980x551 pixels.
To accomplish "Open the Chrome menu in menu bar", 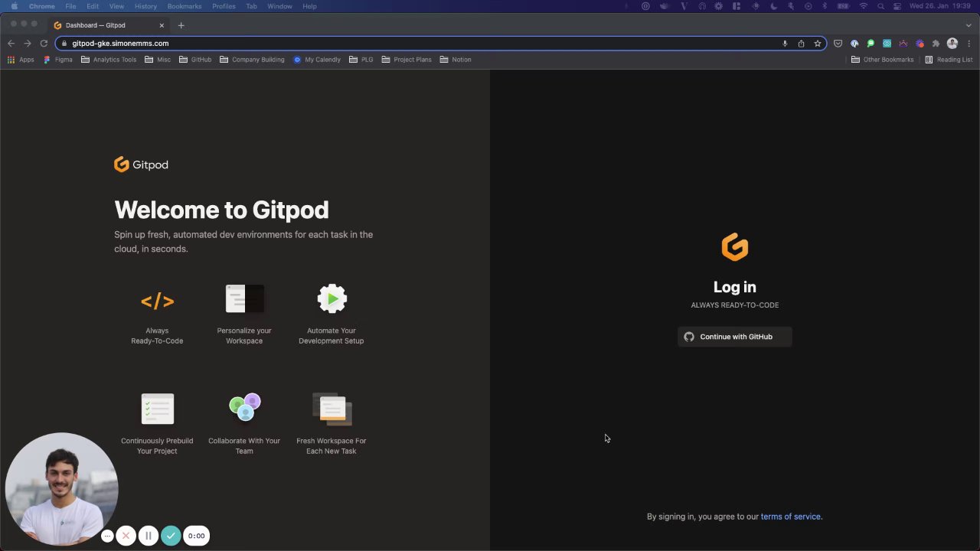I will click(x=42, y=6).
